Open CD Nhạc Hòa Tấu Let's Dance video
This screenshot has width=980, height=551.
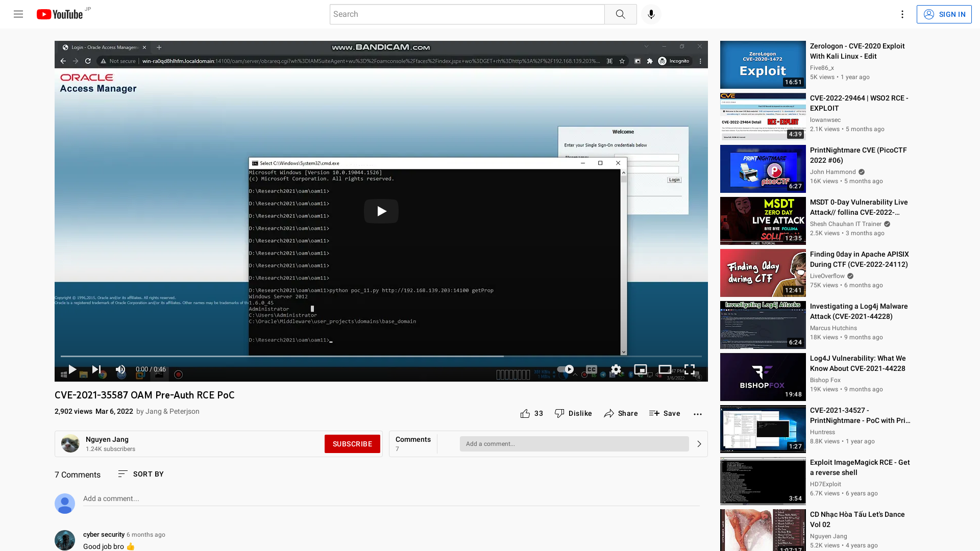click(x=857, y=519)
